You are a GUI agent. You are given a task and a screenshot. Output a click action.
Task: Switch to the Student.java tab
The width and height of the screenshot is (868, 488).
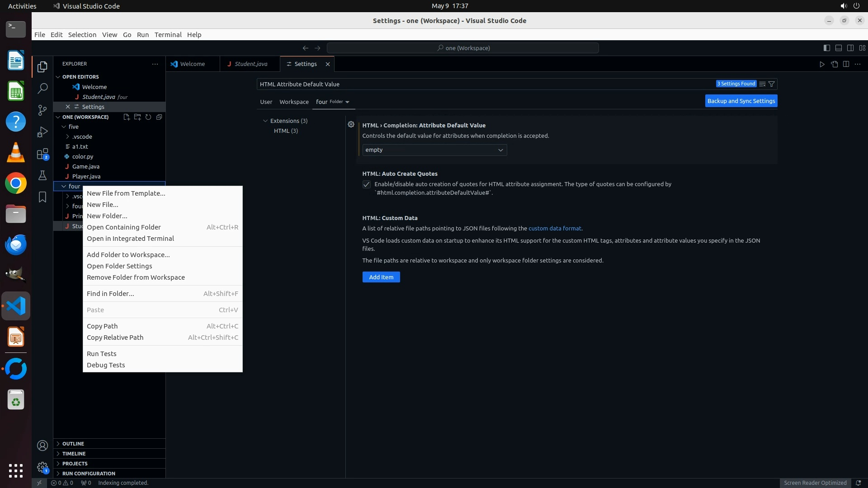pyautogui.click(x=250, y=64)
